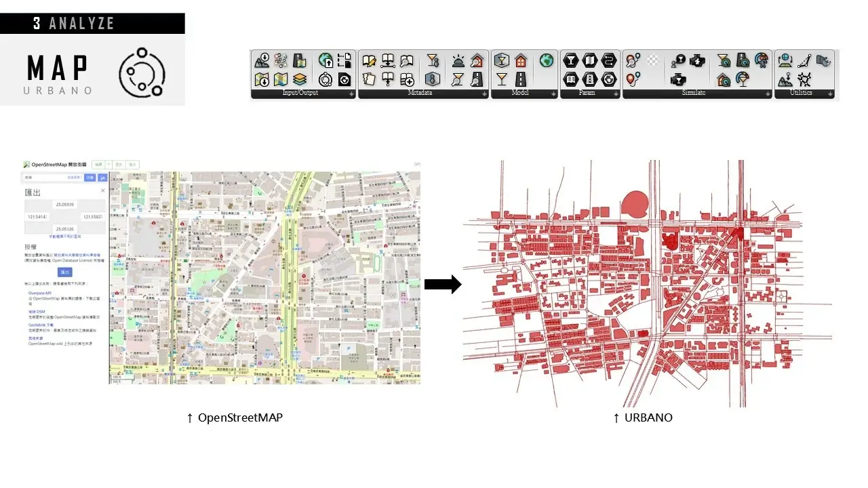Close the 匯出 export sidebar
Image resolution: width=868 pixels, height=488 pixels.
click(x=103, y=191)
